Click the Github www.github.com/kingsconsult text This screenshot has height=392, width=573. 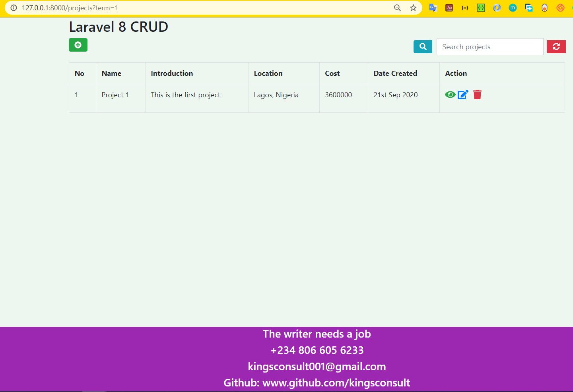pos(317,383)
